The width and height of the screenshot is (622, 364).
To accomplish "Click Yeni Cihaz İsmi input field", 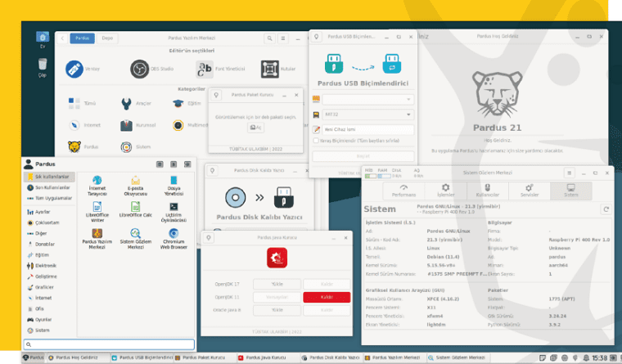I will 367,130.
